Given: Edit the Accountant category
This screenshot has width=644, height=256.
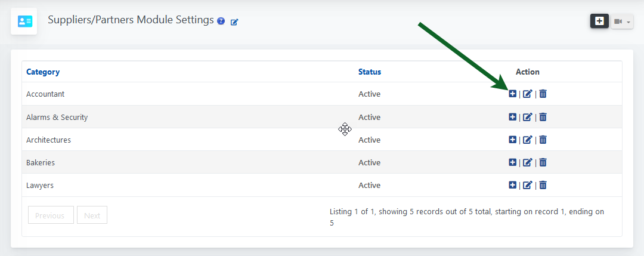Looking at the screenshot, I should click(x=527, y=94).
